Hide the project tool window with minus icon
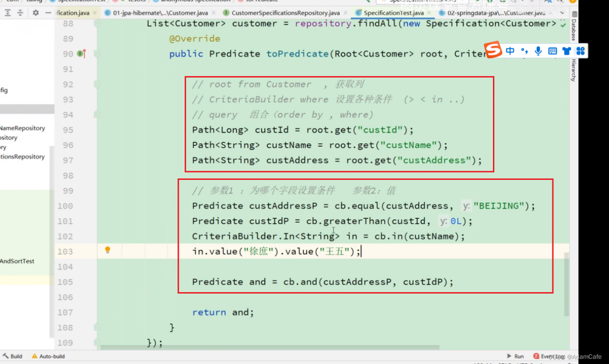This screenshot has width=609, height=364. tap(48, 13)
